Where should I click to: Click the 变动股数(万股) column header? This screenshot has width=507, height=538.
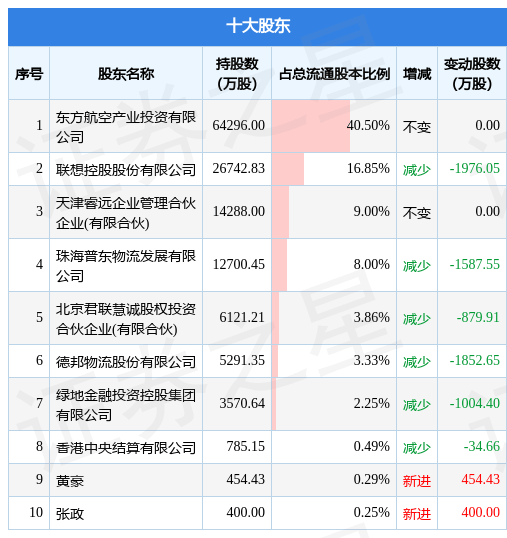(x=472, y=74)
